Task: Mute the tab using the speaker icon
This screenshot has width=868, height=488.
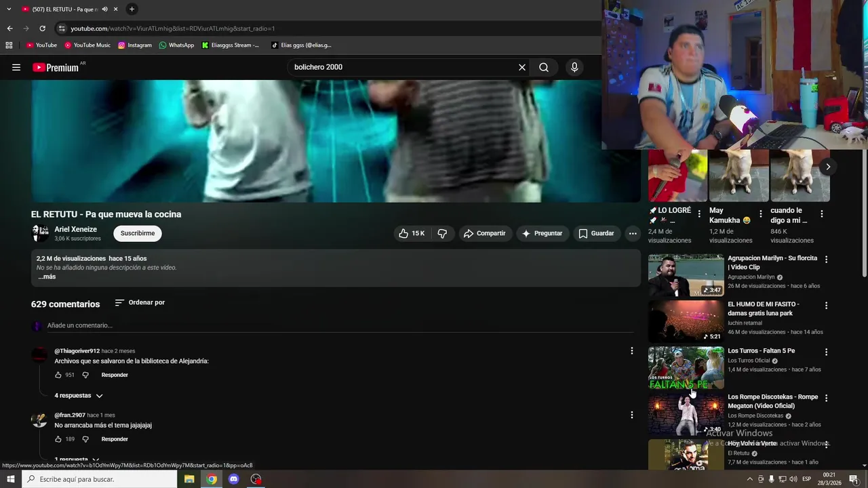Action: coord(104,9)
